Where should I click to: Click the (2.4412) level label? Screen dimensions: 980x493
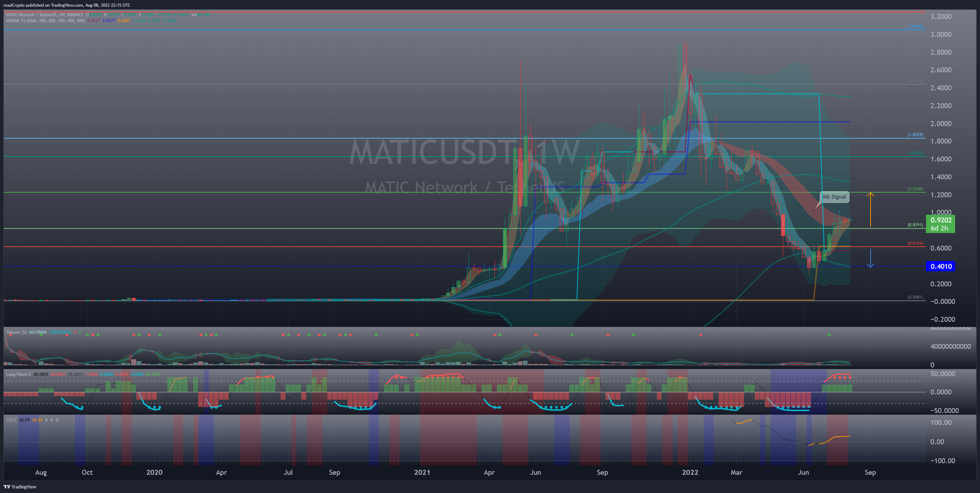coord(915,81)
